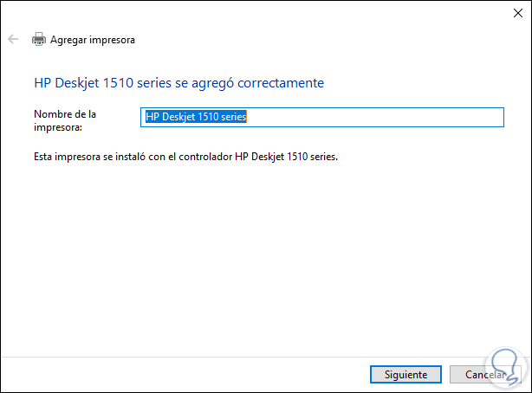The image size is (532, 393).
Task: Click the Siguiente button
Action: pyautogui.click(x=399, y=375)
